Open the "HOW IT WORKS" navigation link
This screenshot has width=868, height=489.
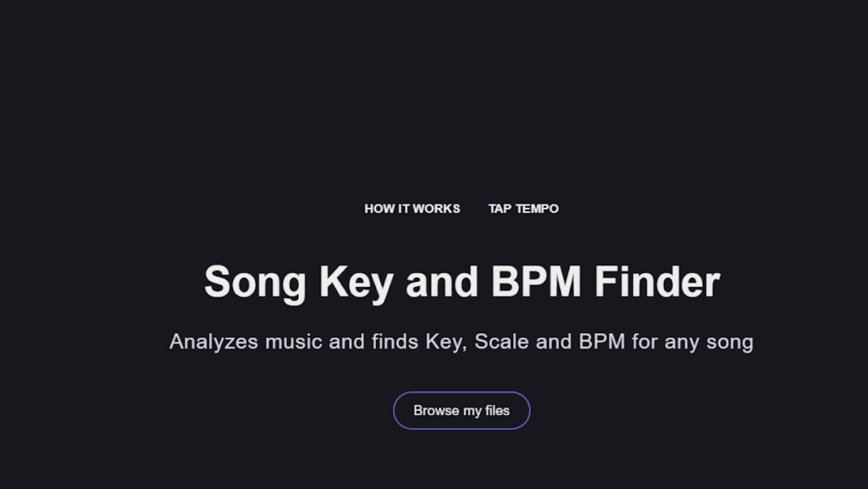(412, 209)
